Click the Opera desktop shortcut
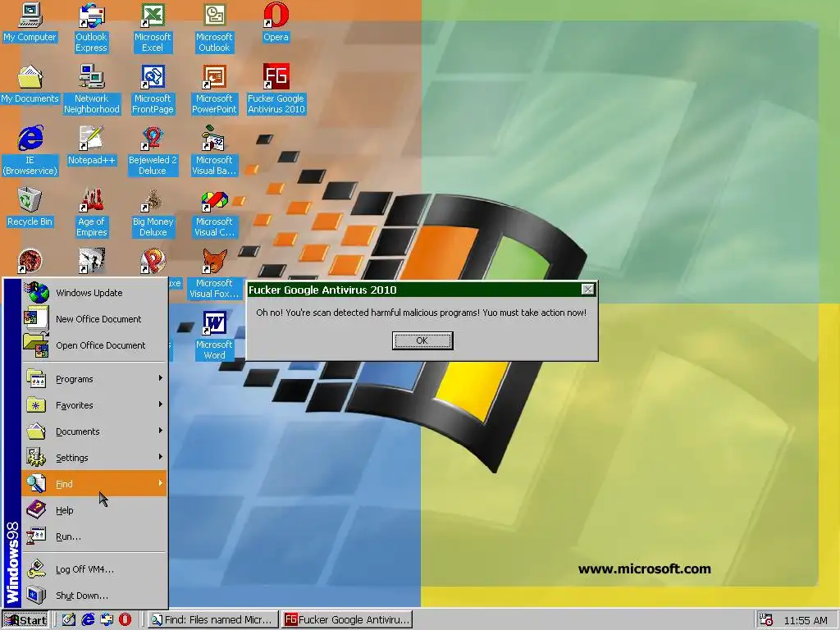The image size is (840, 630). pyautogui.click(x=276, y=22)
